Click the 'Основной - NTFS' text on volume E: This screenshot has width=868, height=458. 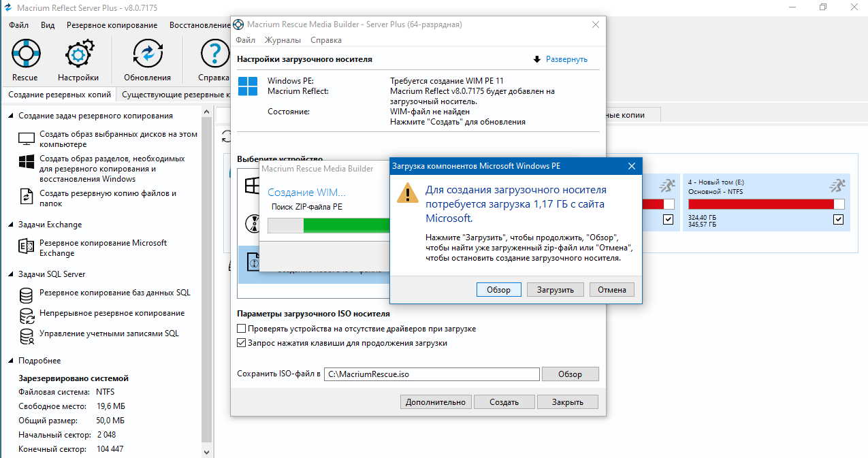click(x=716, y=192)
